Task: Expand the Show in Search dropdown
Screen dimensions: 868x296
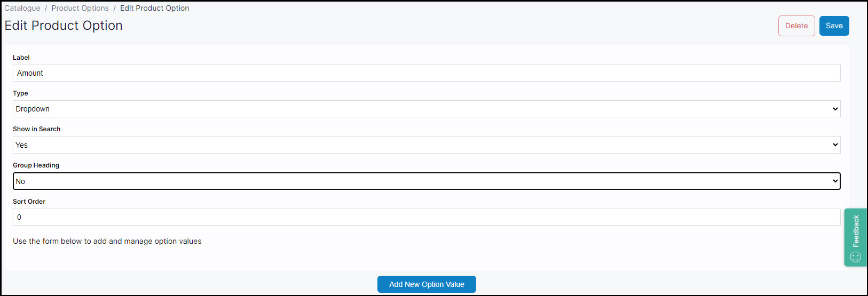Action: click(426, 145)
